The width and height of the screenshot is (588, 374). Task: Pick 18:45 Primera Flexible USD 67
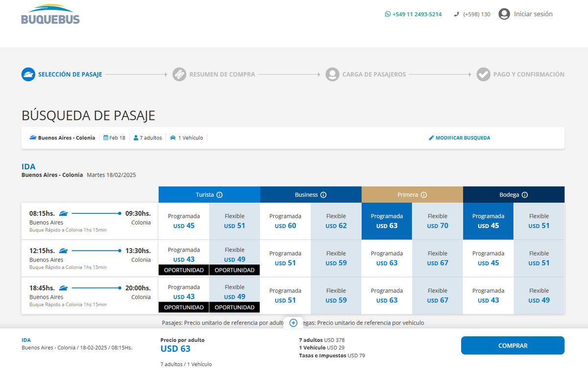[438, 296]
